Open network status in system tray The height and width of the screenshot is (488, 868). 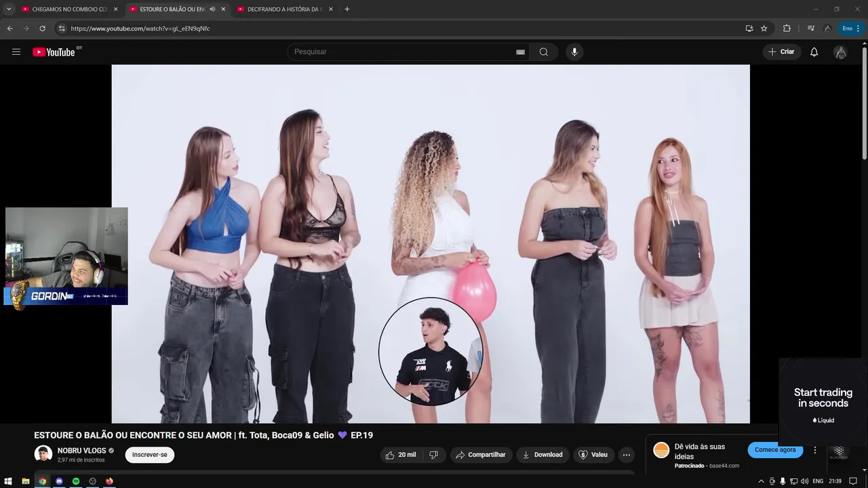[x=793, y=481]
